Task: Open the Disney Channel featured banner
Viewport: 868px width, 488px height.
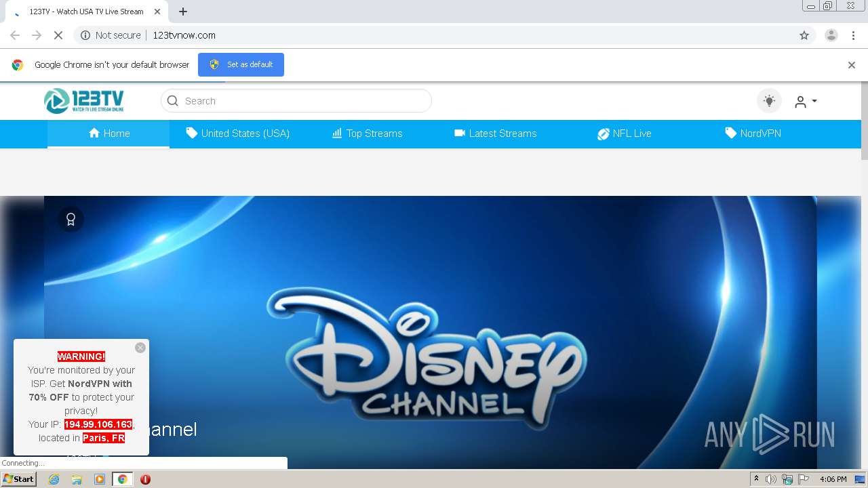Action: (431, 332)
